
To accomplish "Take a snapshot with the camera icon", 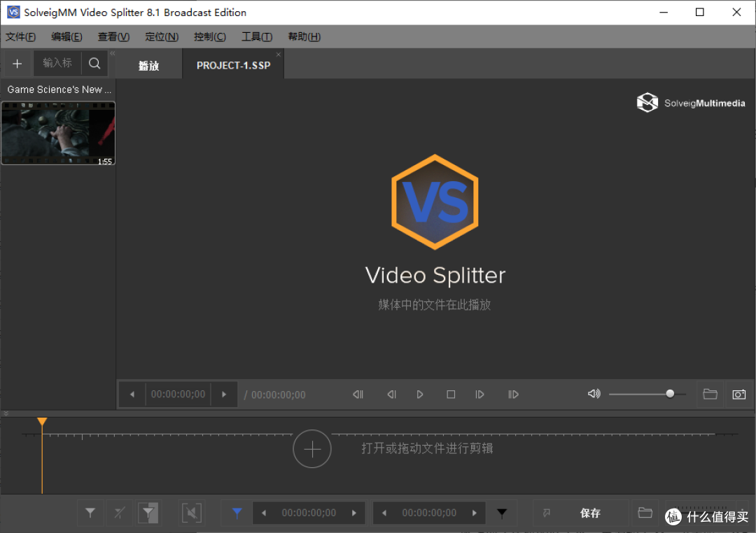I will [x=738, y=394].
